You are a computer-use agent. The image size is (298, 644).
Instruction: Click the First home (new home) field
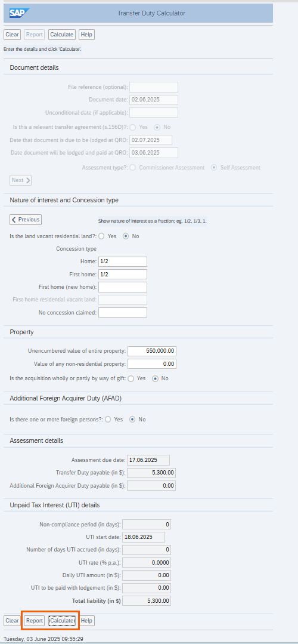[x=123, y=287]
